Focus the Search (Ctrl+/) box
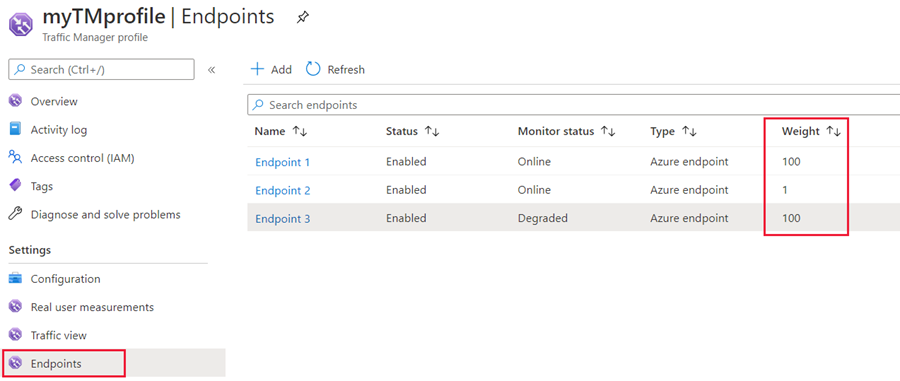The height and width of the screenshot is (381, 900). (102, 69)
